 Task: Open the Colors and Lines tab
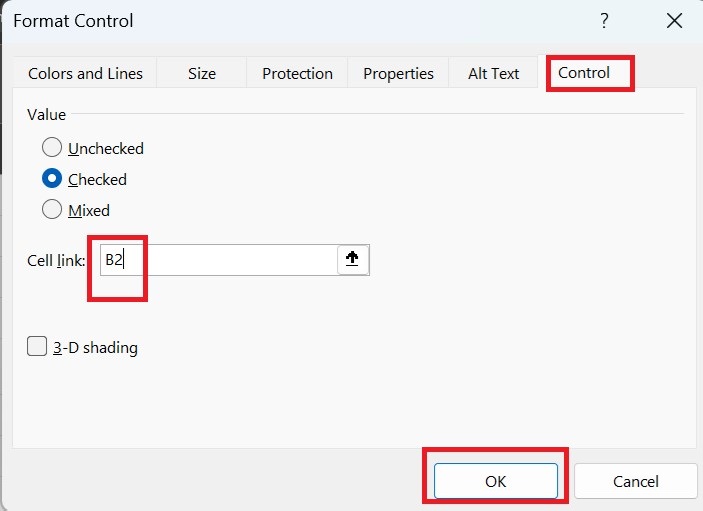85,73
